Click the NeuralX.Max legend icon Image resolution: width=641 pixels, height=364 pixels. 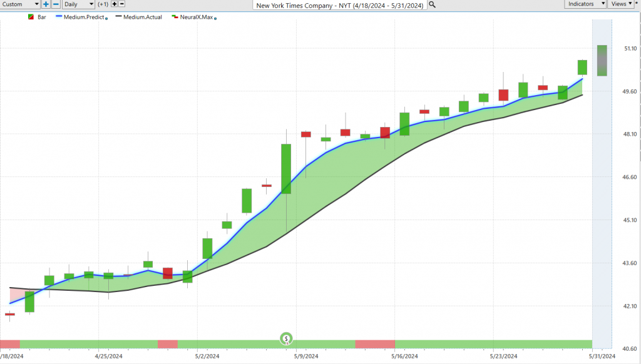(175, 17)
